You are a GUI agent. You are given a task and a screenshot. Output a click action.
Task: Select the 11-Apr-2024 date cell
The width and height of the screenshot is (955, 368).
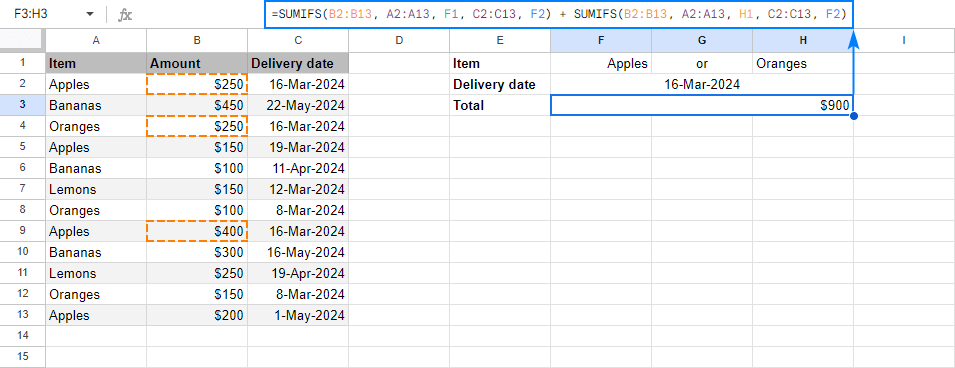pyautogui.click(x=298, y=168)
